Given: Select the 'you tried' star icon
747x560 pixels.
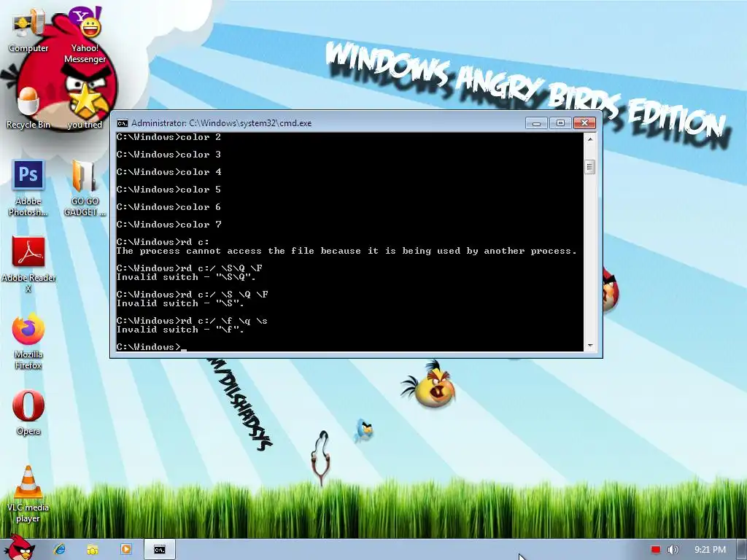Looking at the screenshot, I should 85,108.
